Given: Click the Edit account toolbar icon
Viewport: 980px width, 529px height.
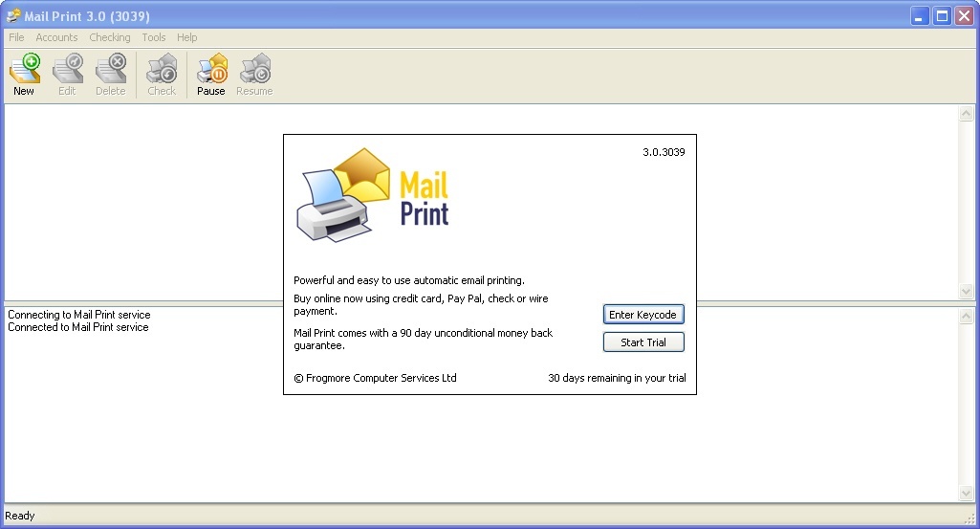Looking at the screenshot, I should tap(67, 75).
